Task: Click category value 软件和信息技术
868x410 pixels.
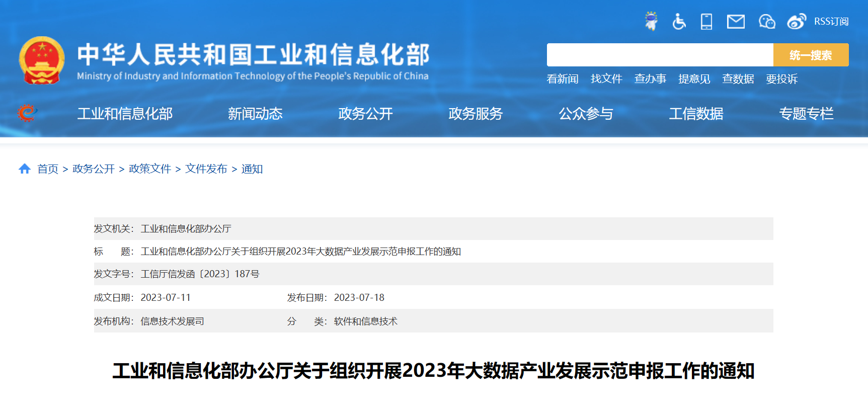Action: pyautogui.click(x=366, y=321)
